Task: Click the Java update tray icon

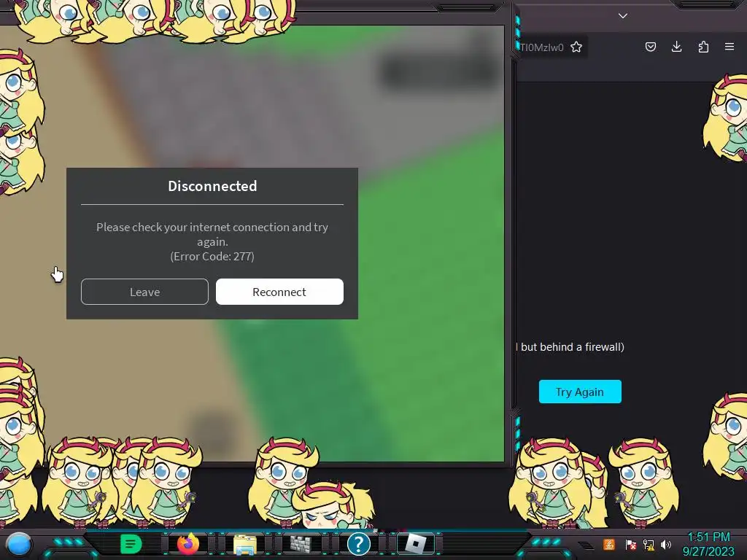Action: 609,544
